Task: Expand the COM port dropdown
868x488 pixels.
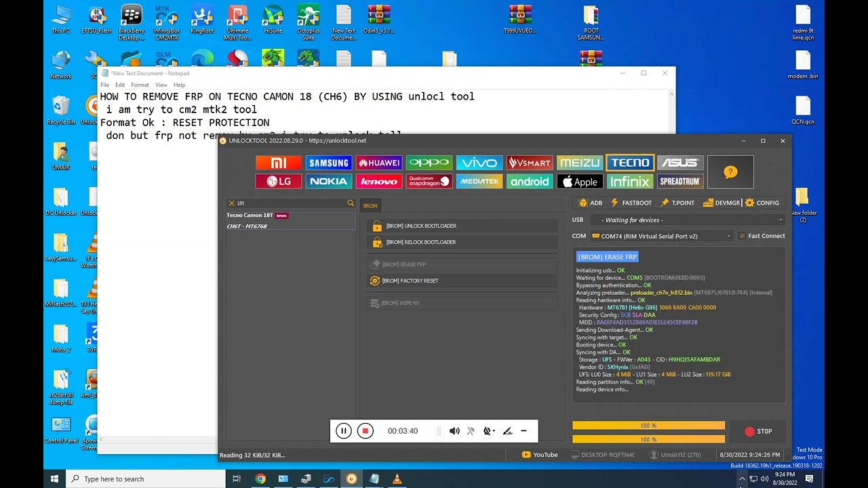Action: click(x=661, y=236)
